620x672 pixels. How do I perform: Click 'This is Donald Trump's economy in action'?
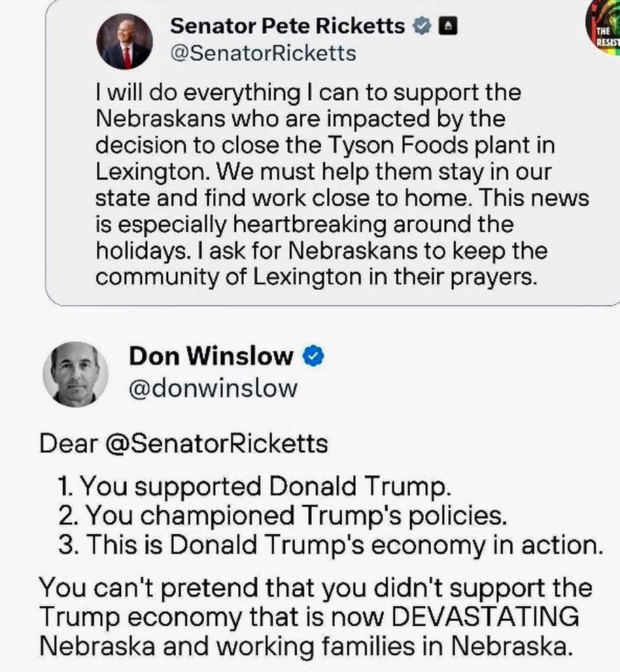click(x=329, y=545)
